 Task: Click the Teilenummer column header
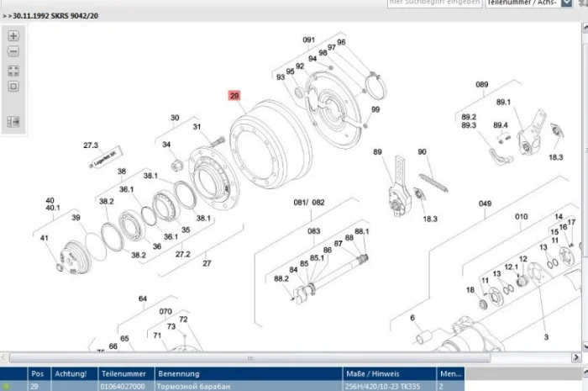point(124,373)
